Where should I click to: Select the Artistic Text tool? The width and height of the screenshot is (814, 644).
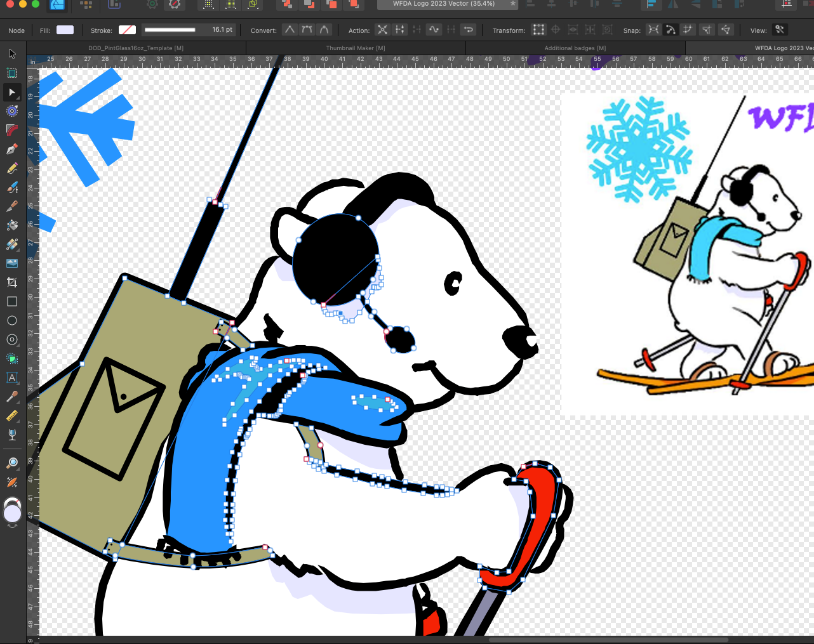[x=11, y=378]
